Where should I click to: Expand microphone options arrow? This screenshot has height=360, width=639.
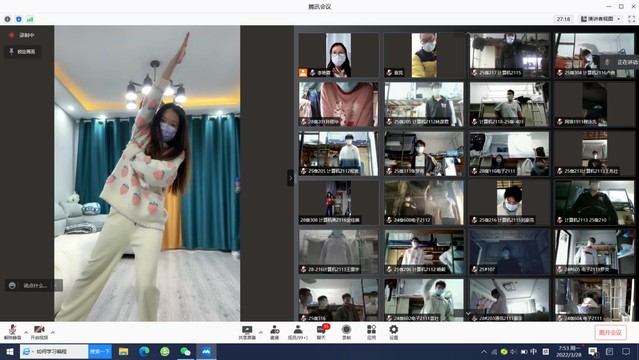pyautogui.click(x=26, y=332)
